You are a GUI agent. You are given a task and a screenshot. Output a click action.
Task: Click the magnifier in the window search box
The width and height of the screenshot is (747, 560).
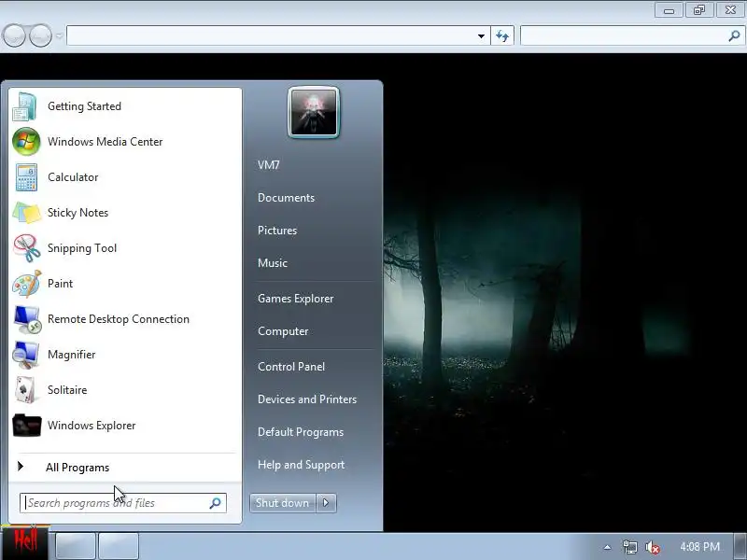tap(734, 35)
